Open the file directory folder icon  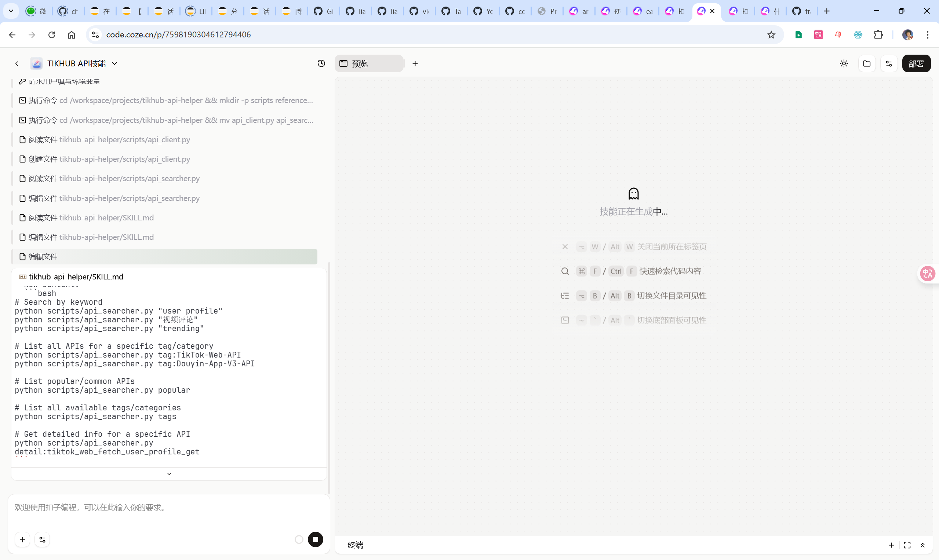(x=866, y=63)
